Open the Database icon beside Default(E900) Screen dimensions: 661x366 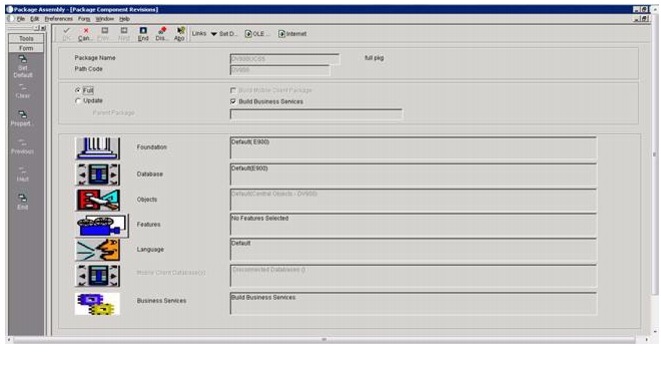point(97,174)
